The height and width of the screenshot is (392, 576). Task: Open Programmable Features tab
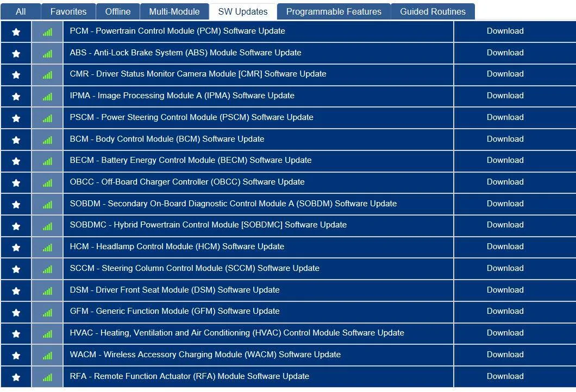(334, 11)
